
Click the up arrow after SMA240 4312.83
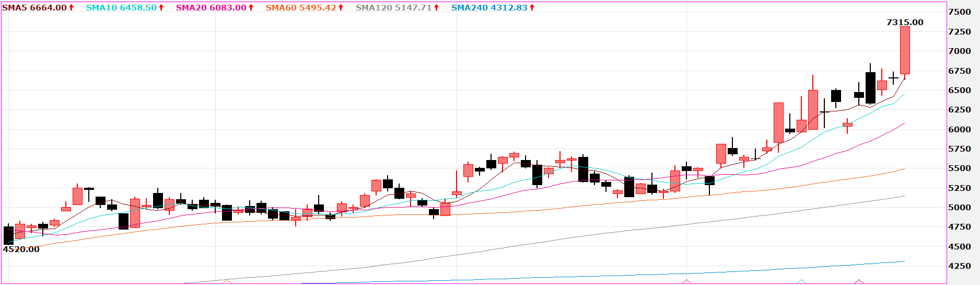pos(532,8)
